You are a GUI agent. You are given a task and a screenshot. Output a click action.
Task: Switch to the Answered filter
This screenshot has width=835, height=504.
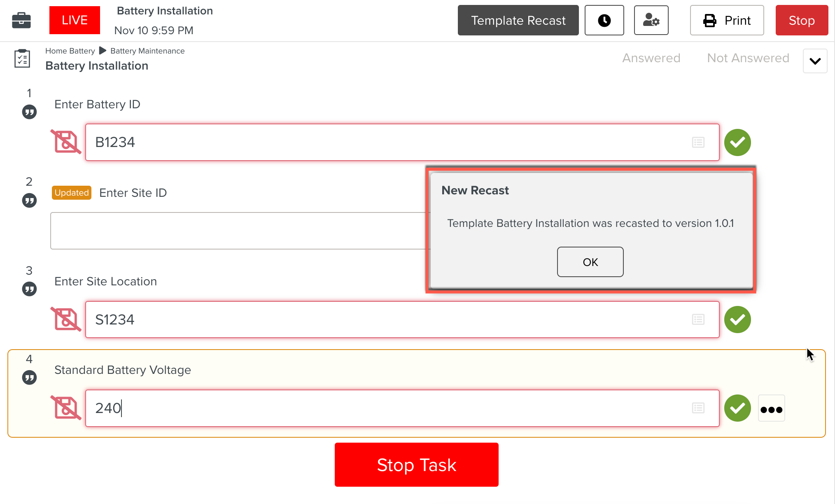pos(651,58)
